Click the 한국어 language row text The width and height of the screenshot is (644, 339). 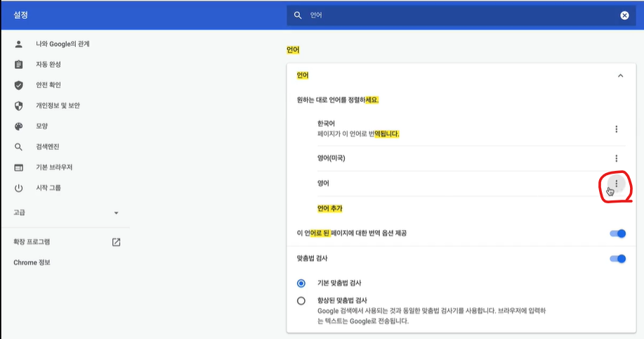click(x=326, y=123)
